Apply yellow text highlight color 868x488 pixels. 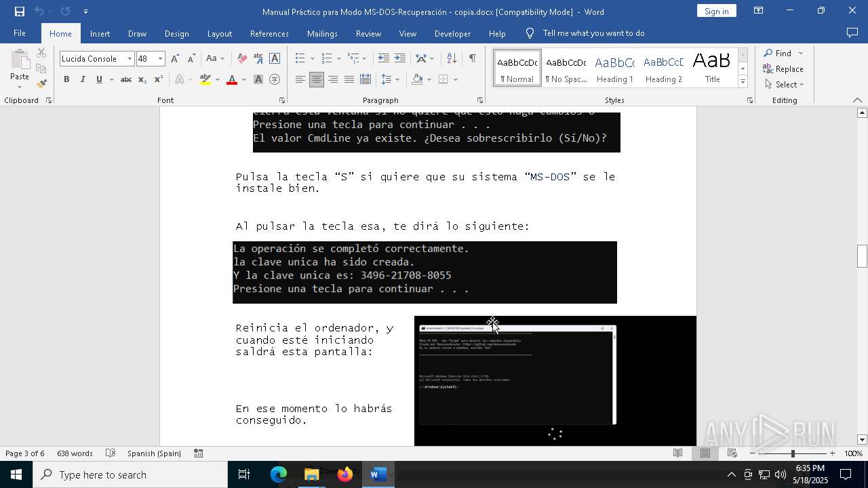(205, 79)
